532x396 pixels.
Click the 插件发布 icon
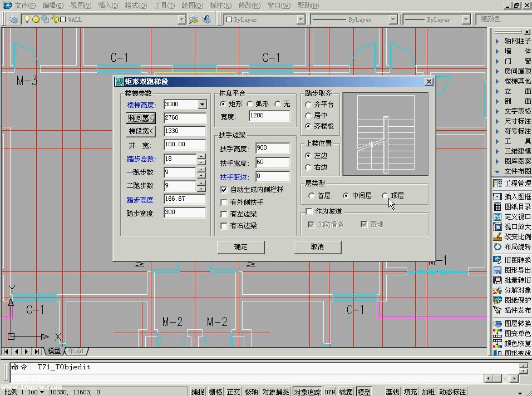click(497, 310)
